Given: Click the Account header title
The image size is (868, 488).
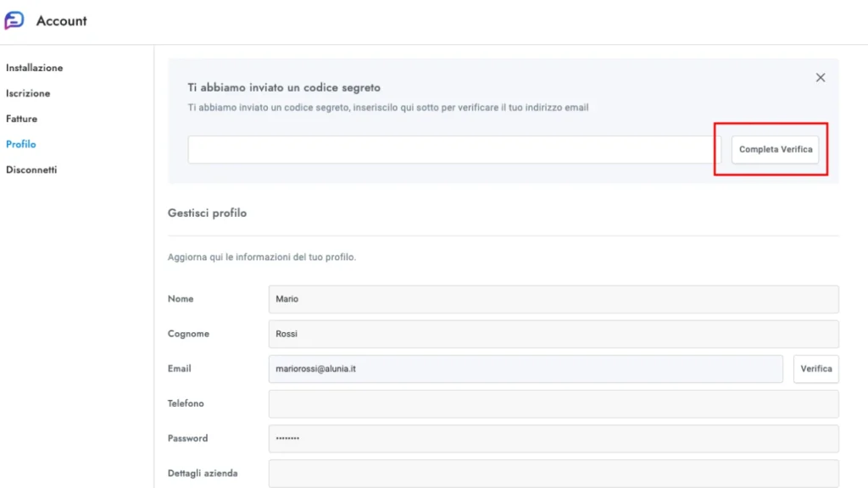Looking at the screenshot, I should pyautogui.click(x=61, y=21).
